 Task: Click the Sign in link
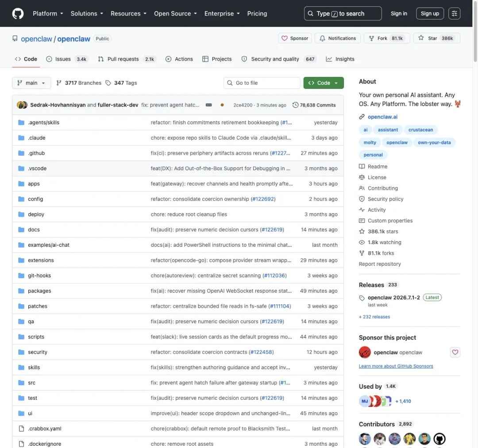[399, 13]
